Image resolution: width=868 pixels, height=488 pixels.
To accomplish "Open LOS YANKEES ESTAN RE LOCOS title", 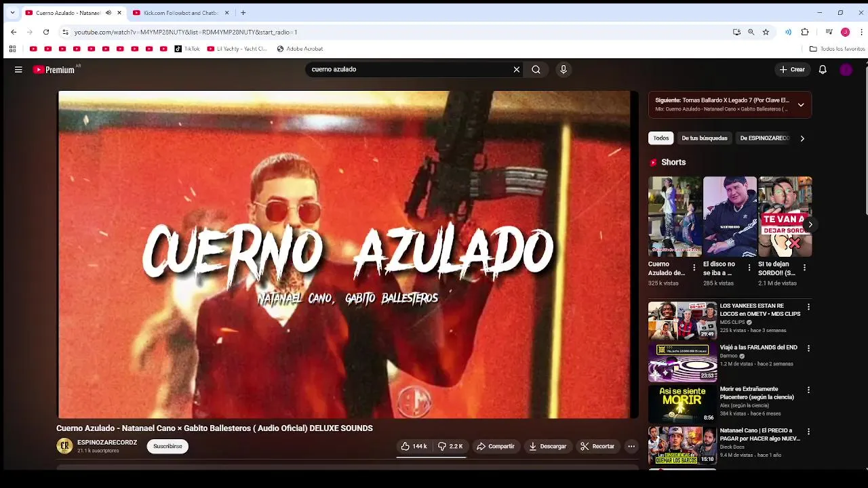I will [x=759, y=310].
